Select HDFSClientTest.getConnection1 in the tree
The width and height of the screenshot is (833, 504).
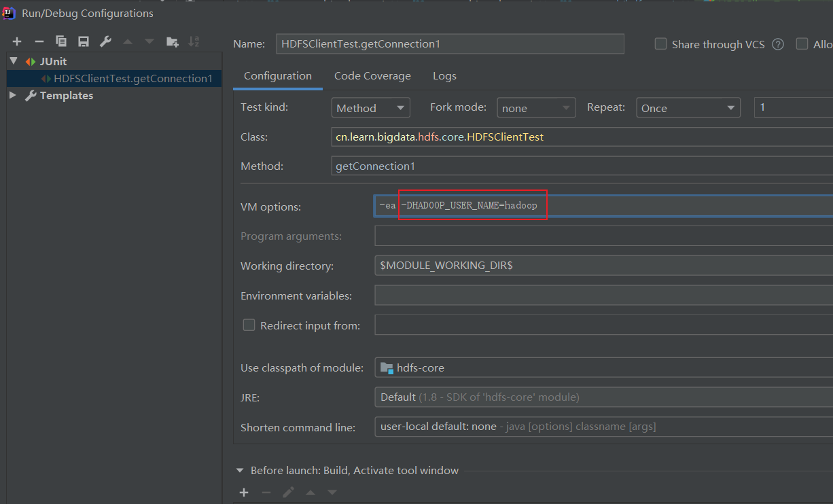(133, 79)
